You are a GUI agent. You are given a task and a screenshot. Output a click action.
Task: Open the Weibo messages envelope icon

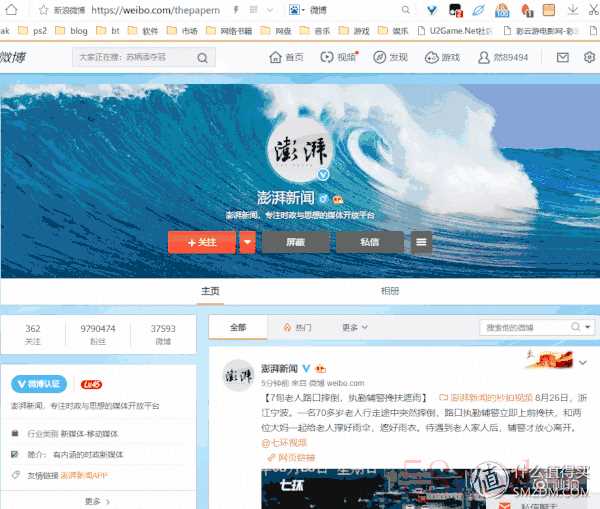pyautogui.click(x=562, y=57)
